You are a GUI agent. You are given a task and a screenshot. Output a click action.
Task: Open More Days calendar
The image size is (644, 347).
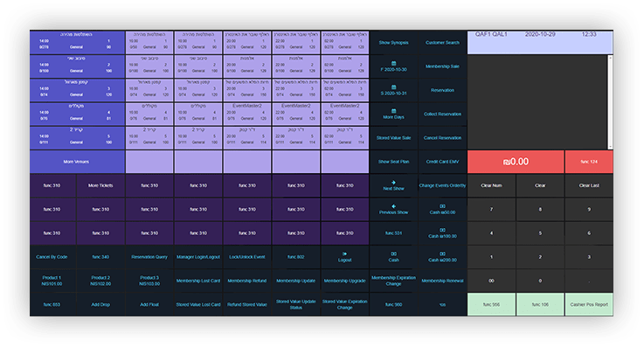tap(393, 114)
